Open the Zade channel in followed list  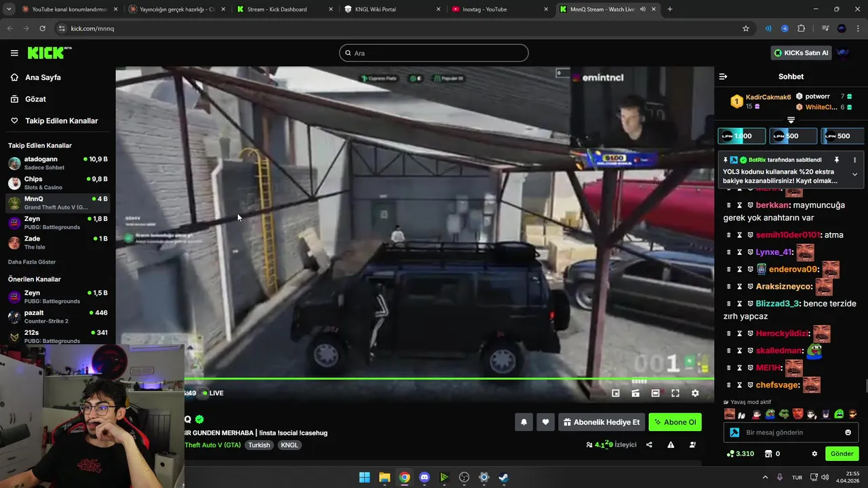click(x=58, y=243)
